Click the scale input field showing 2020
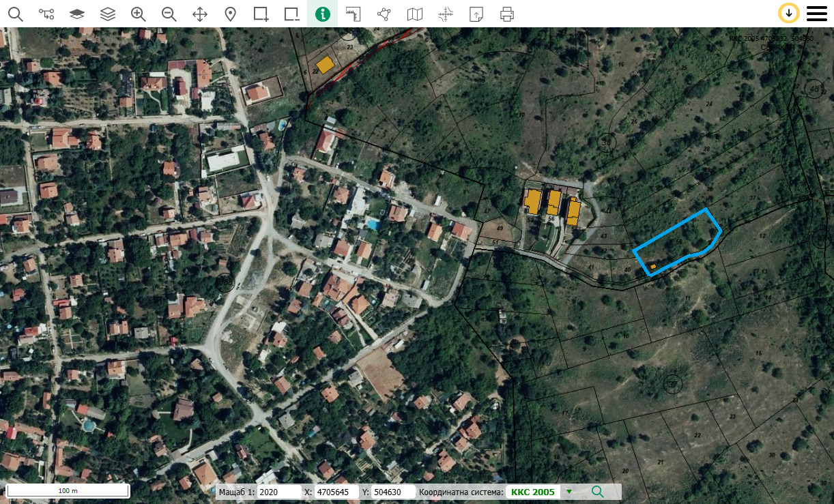This screenshot has height=504, width=834. click(x=278, y=492)
